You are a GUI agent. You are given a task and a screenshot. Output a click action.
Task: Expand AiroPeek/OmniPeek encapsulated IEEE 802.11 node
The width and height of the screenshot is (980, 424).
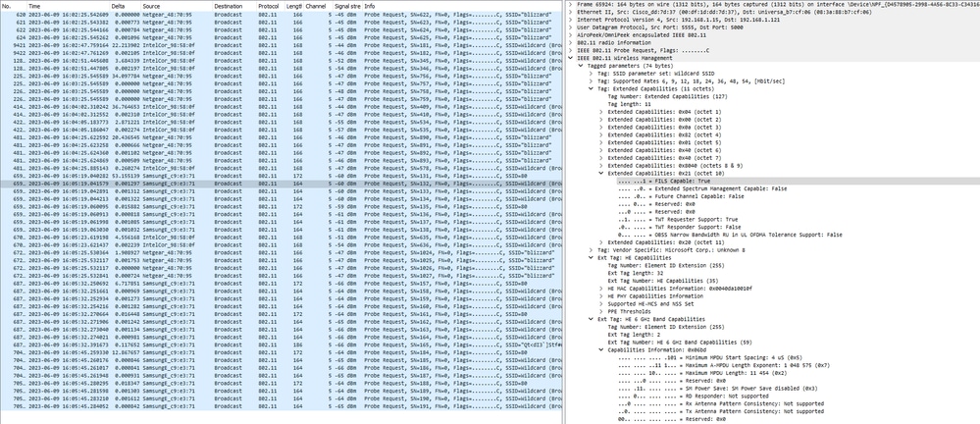pyautogui.click(x=571, y=35)
